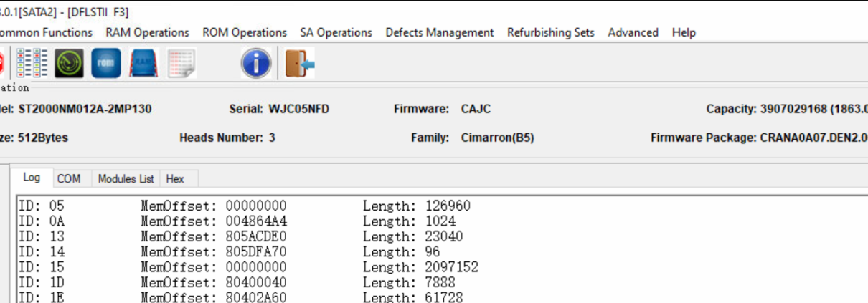Select the Log tab

32,178
